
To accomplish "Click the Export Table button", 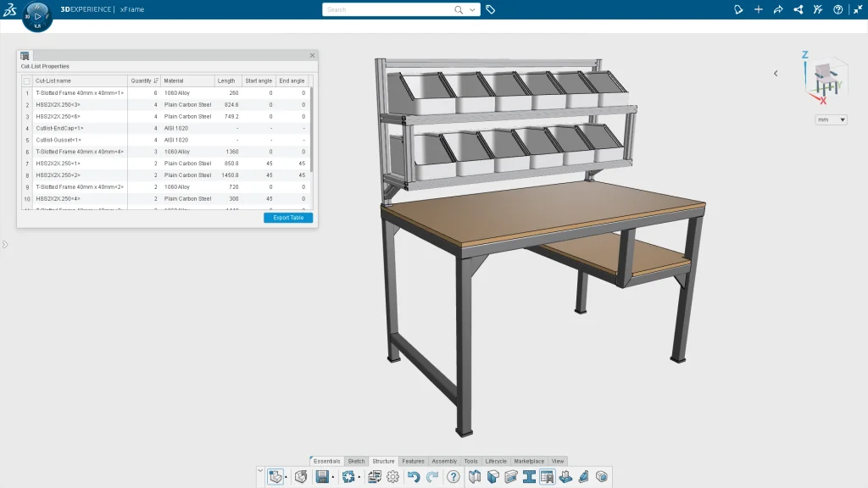I will (x=288, y=218).
